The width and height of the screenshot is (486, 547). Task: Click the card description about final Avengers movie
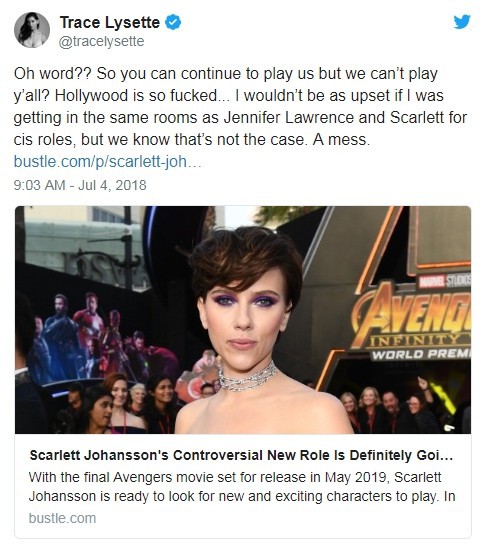pyautogui.click(x=242, y=486)
